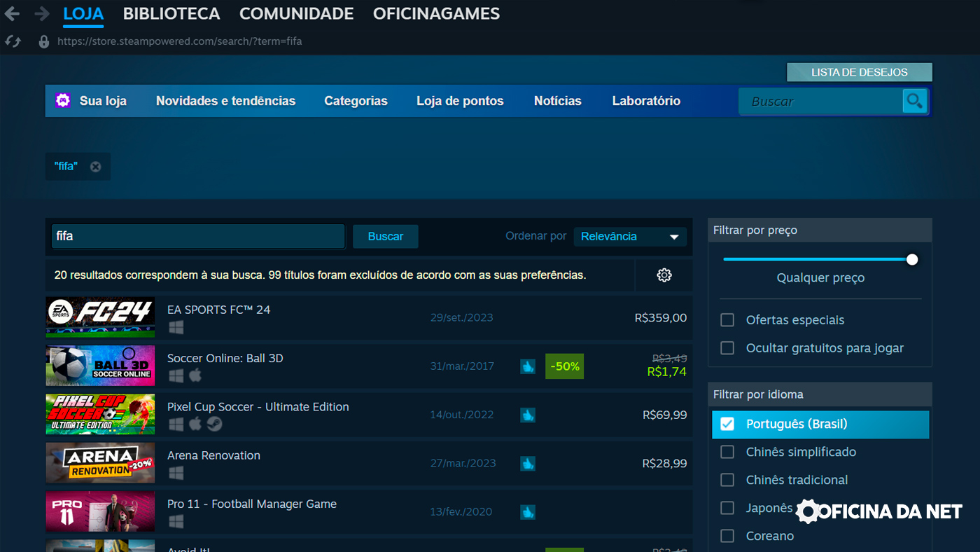Click Windows icon under Soccer Online: Ball 3D
This screenshot has width=980, height=552.
(x=176, y=375)
